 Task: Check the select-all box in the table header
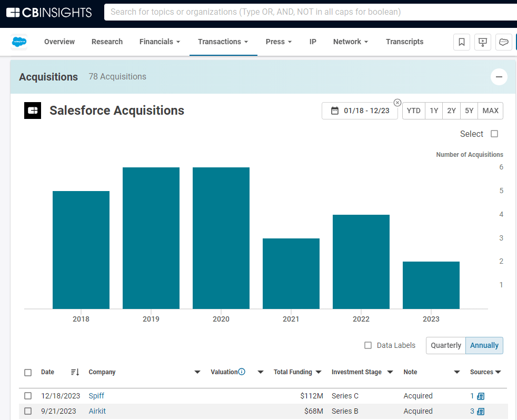coord(28,373)
